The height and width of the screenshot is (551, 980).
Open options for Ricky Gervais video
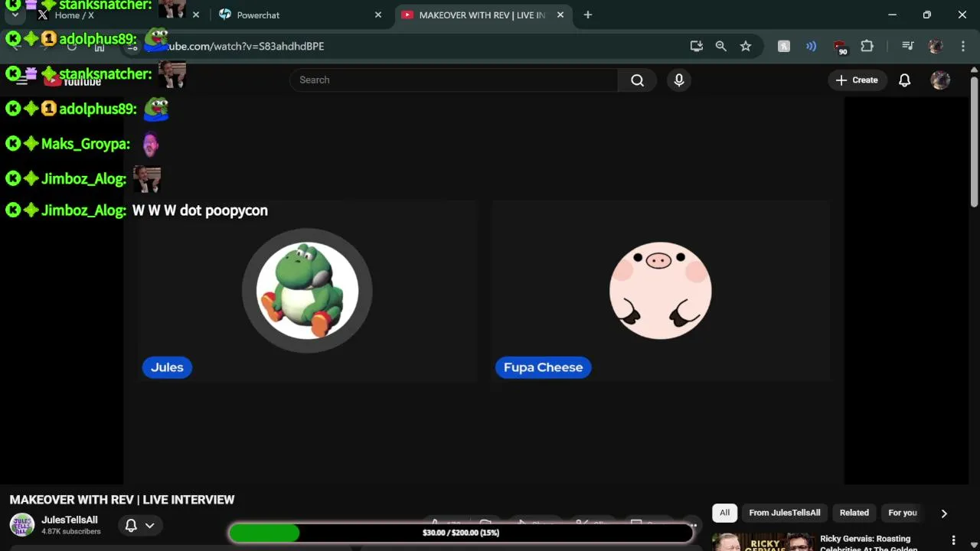[x=953, y=540]
